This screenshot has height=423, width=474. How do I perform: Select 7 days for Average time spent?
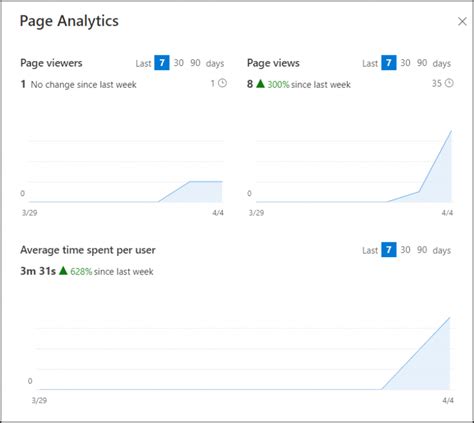coord(389,250)
